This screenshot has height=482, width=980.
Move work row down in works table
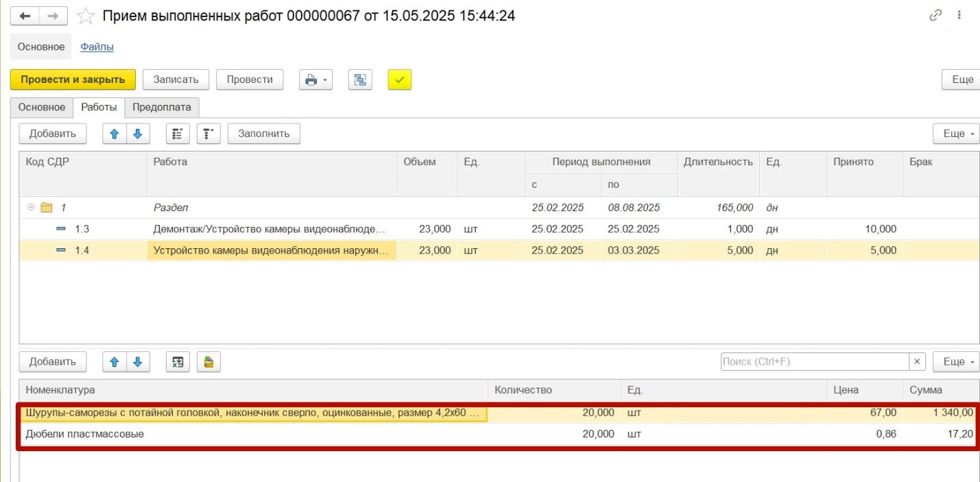pyautogui.click(x=138, y=134)
